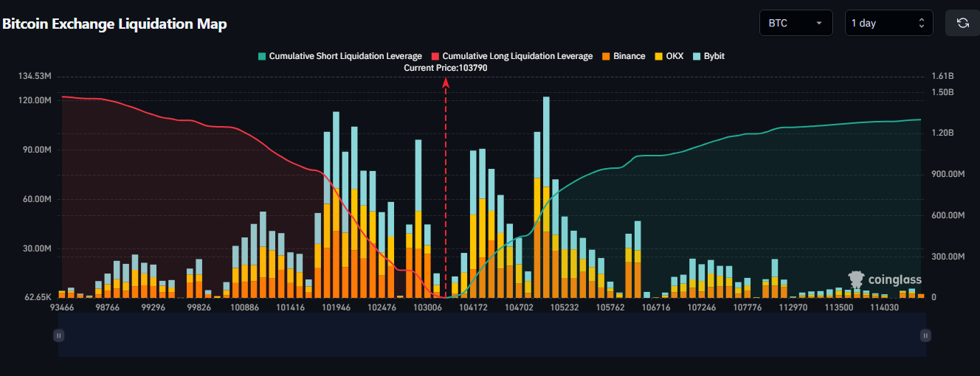Click the red Cumulative Long legend square
980x376 pixels.
(435, 56)
